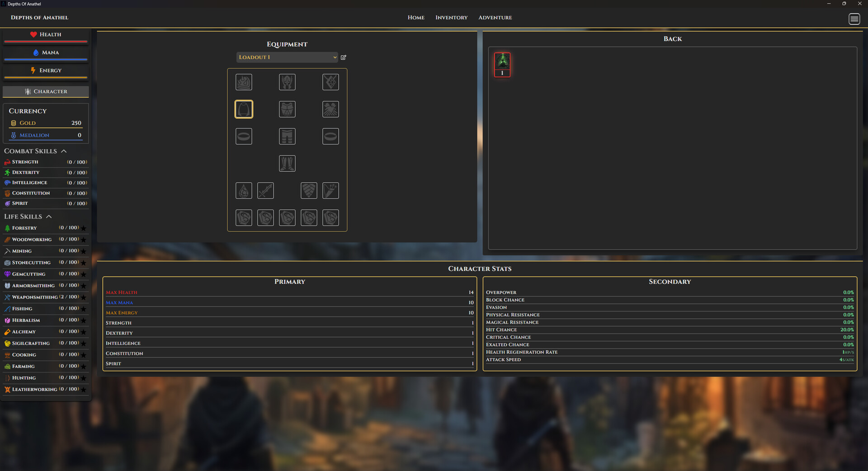Select the boots equipment slot

pyautogui.click(x=287, y=163)
